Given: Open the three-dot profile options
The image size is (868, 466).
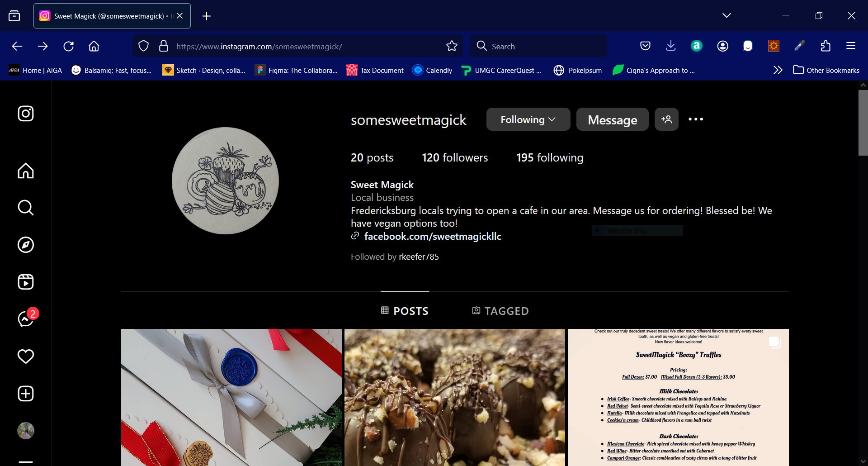Looking at the screenshot, I should [x=696, y=119].
